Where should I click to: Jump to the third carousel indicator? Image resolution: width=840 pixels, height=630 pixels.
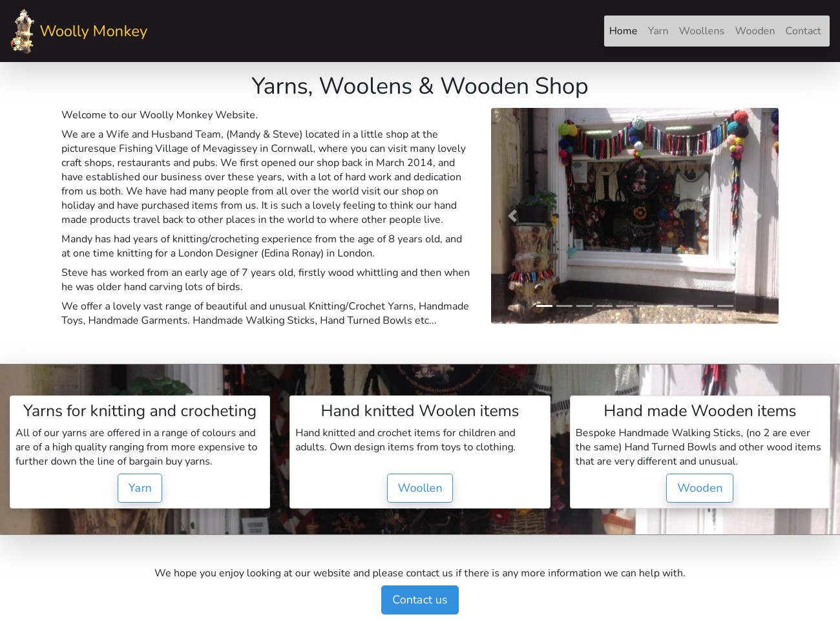click(584, 306)
